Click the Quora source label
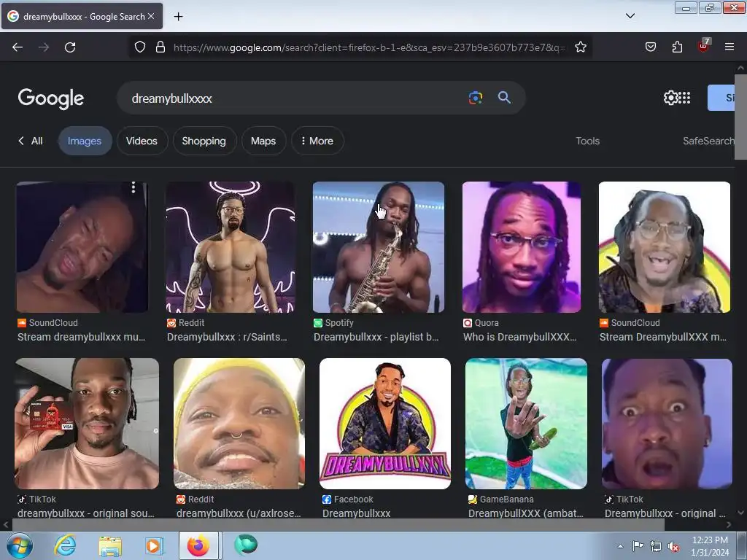 (x=487, y=323)
